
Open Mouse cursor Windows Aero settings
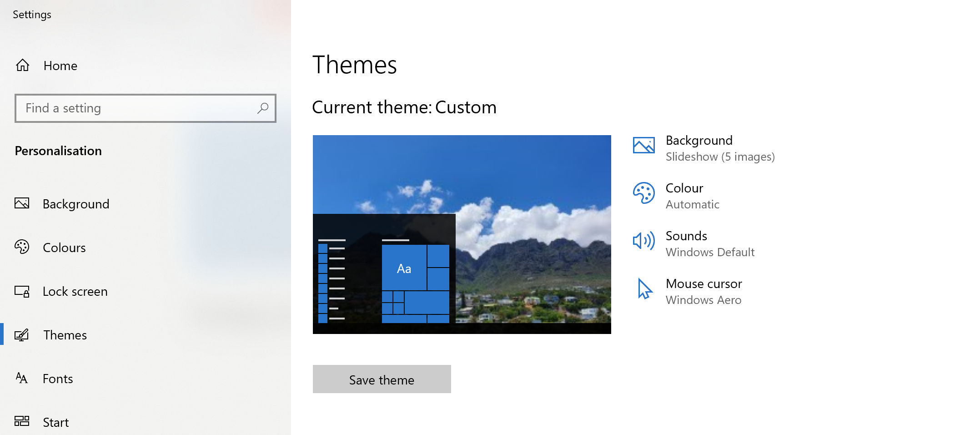pyautogui.click(x=704, y=291)
